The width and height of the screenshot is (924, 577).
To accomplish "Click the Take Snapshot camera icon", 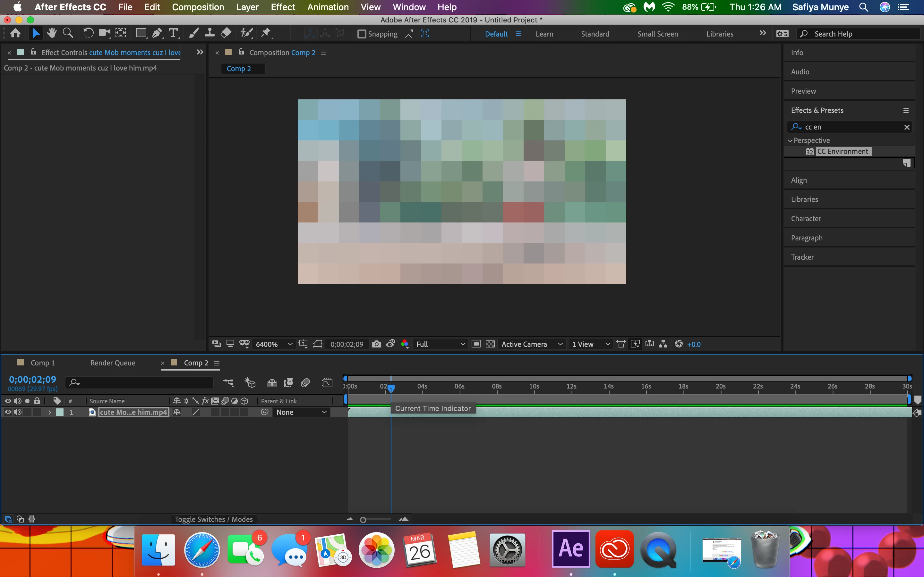I will [x=376, y=344].
